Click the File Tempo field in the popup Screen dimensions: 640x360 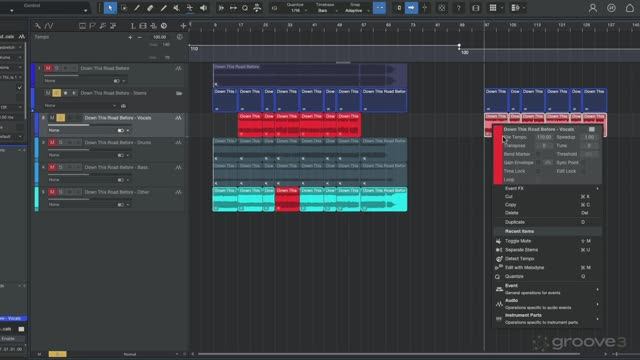click(544, 137)
